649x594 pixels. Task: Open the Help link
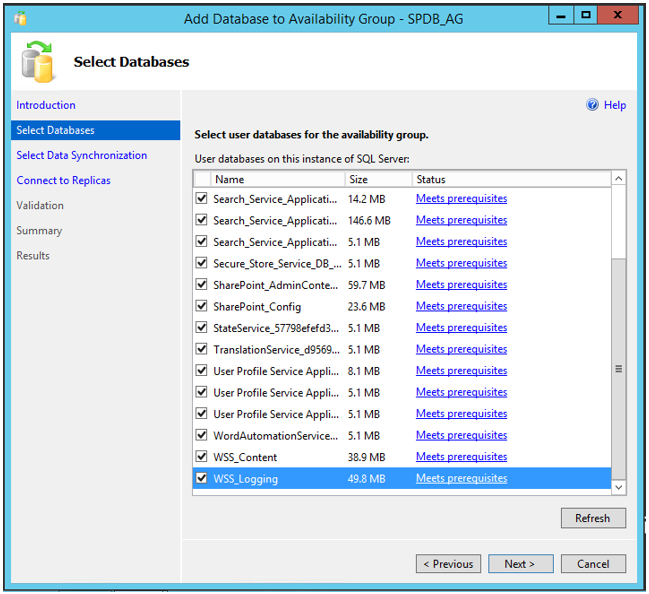pos(615,105)
